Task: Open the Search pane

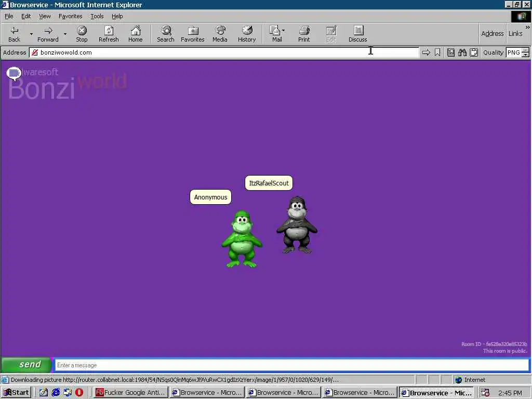Action: [x=166, y=34]
